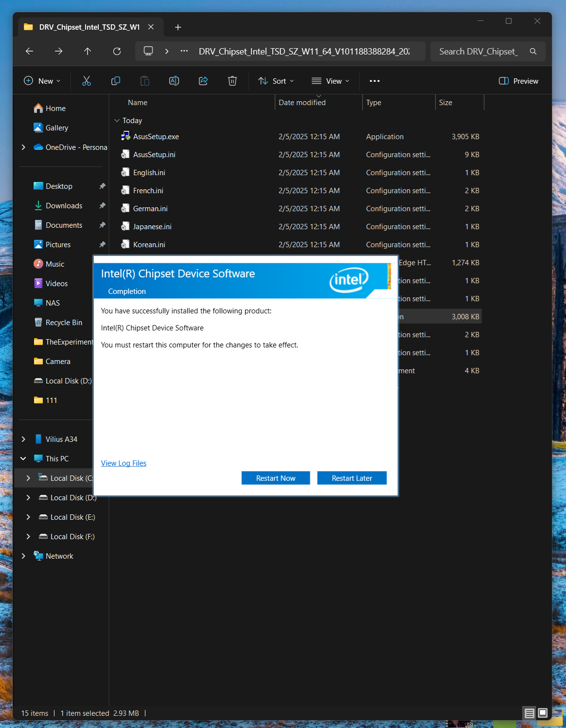The width and height of the screenshot is (566, 728).
Task: Open NAS in sidebar
Action: tap(53, 303)
